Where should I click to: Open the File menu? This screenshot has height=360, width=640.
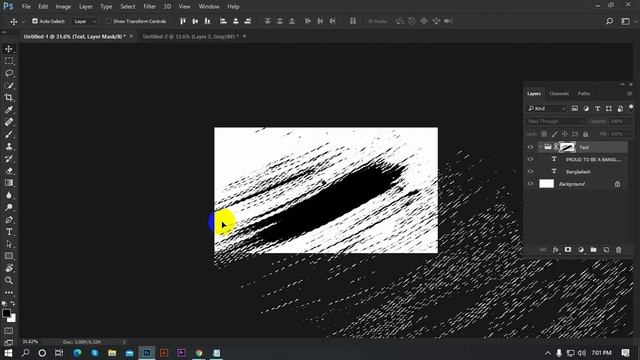pyautogui.click(x=26, y=7)
